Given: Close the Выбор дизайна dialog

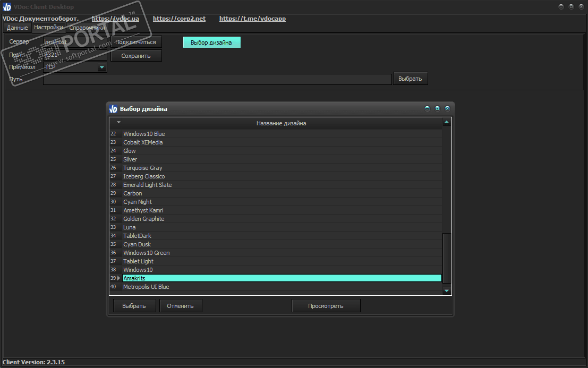Looking at the screenshot, I should 447,109.
